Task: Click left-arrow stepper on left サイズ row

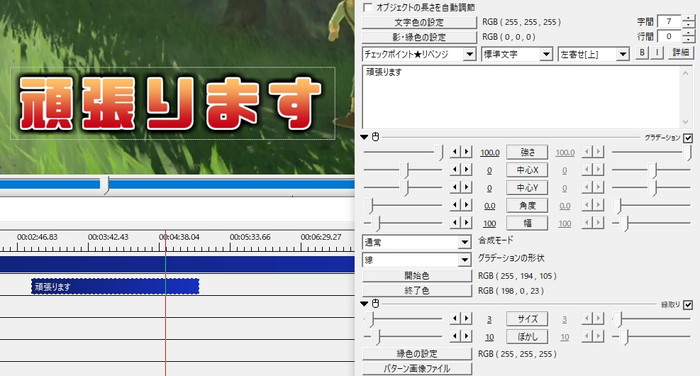Action: (455, 318)
